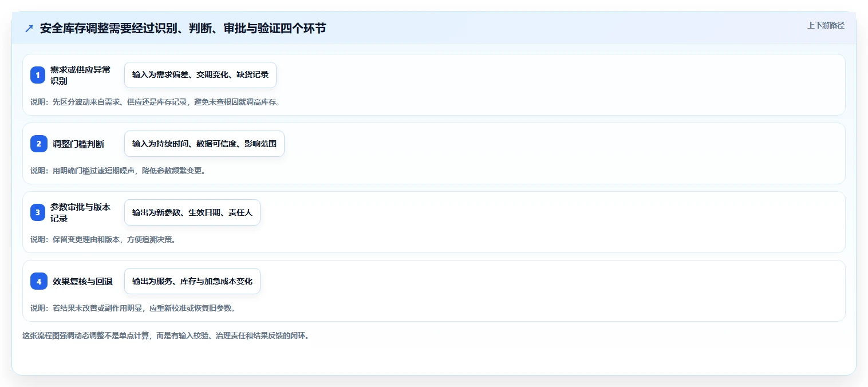Click the 上下游路径 label in the header
The image size is (868, 387).
pos(826,26)
